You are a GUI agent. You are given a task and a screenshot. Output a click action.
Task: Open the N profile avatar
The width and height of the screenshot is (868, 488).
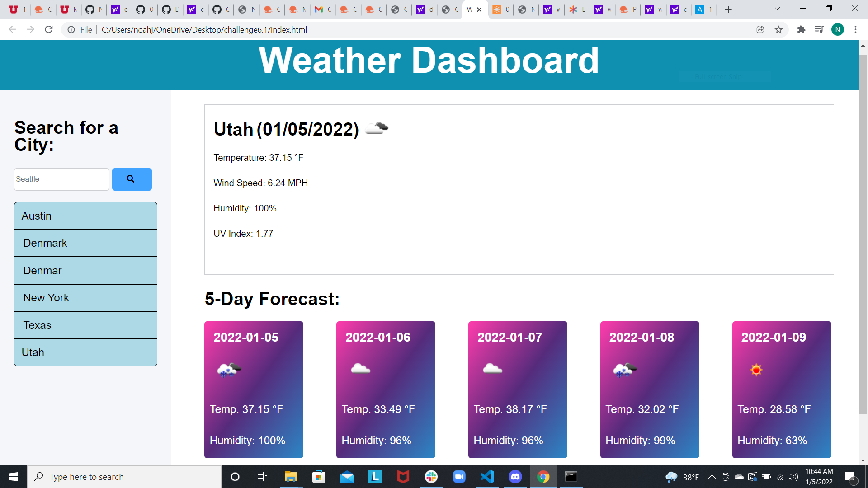click(837, 29)
